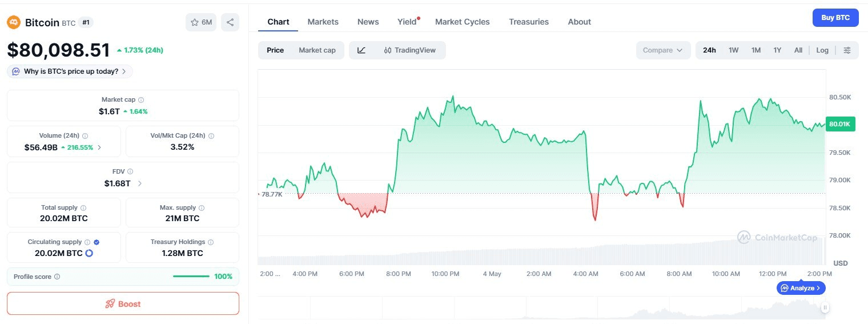Switch to TradingView chart mode

tap(410, 50)
